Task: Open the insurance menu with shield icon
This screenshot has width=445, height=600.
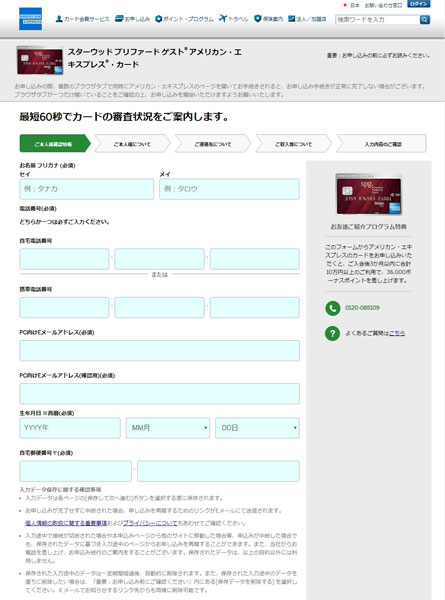Action: coord(269,19)
